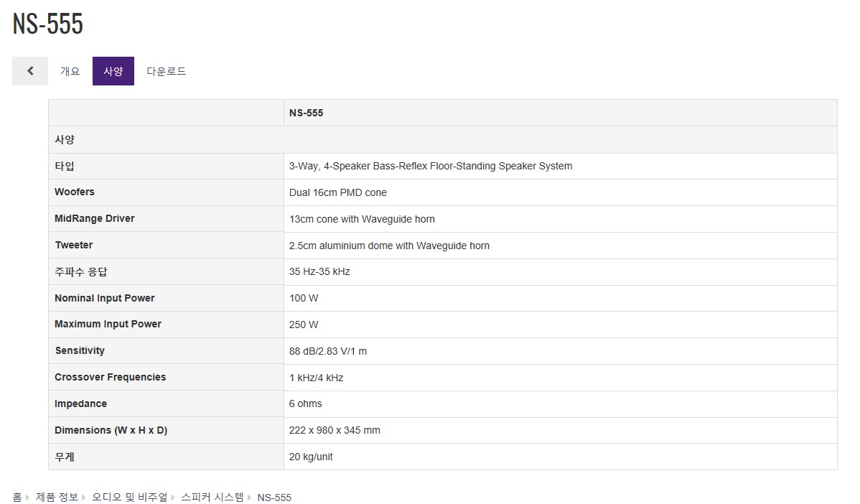Viewport: 860px width, 504px height.
Task: Select the 사양 section row in the table
Action: click(443, 140)
